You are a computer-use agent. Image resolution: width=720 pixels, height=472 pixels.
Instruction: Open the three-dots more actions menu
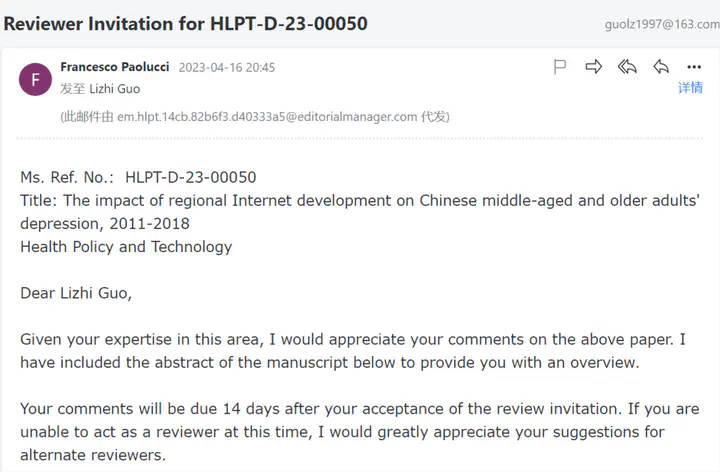pos(694,67)
